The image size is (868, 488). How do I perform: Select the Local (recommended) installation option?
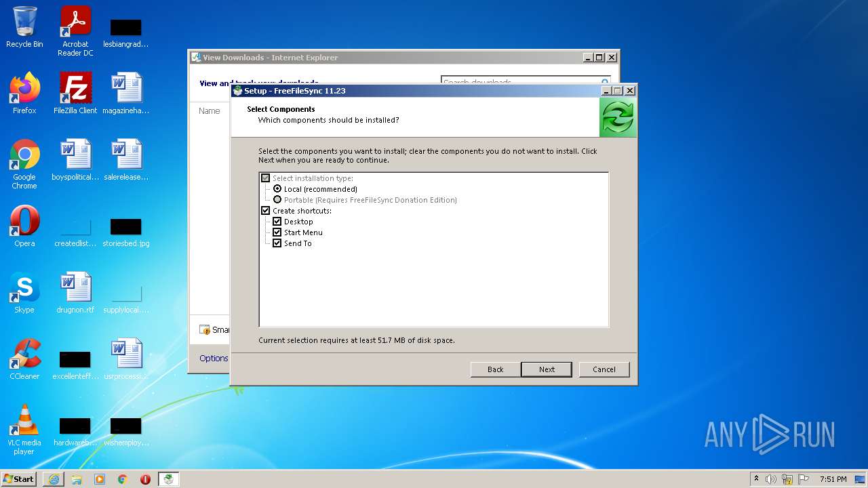point(277,189)
